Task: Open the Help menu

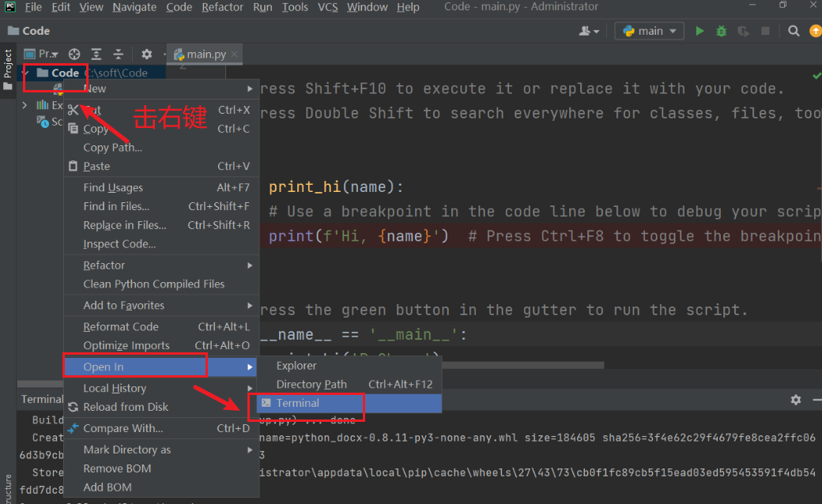Action: (x=408, y=7)
